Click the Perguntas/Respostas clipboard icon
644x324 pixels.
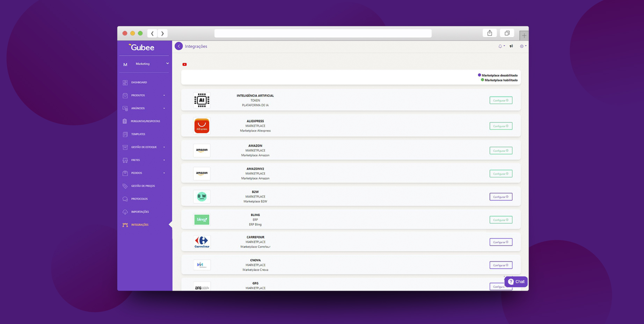125,121
